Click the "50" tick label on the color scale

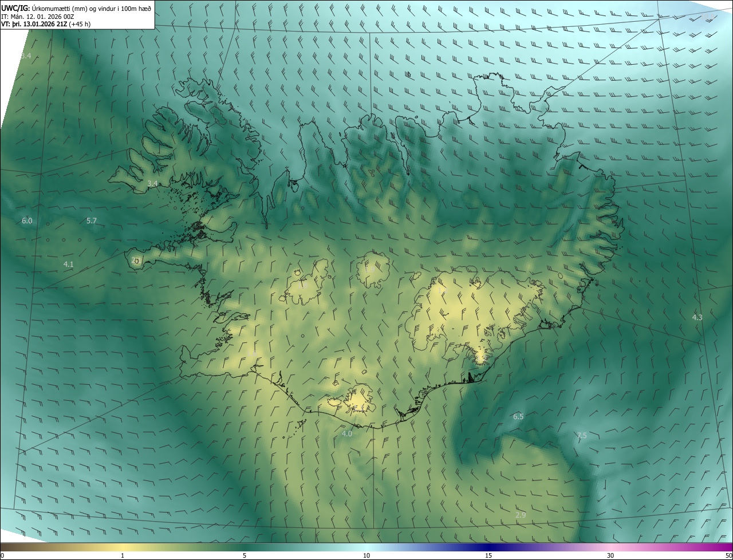(x=728, y=555)
